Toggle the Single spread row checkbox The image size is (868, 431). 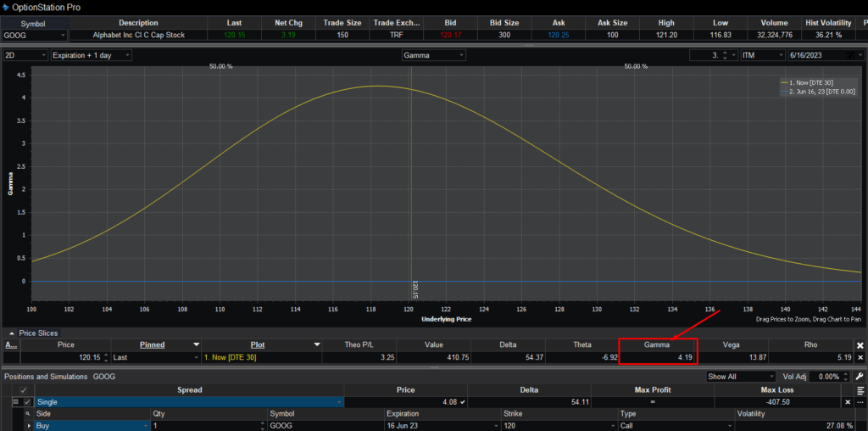(27, 401)
